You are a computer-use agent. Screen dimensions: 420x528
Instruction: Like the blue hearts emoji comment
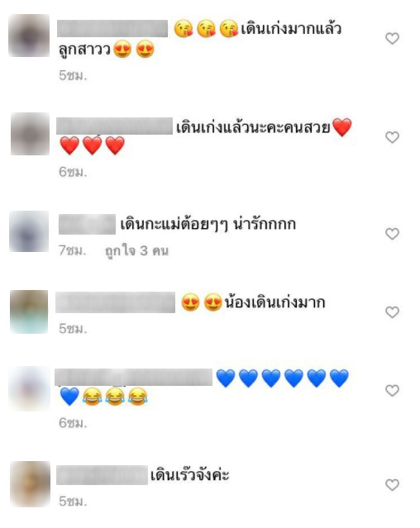coord(392,390)
